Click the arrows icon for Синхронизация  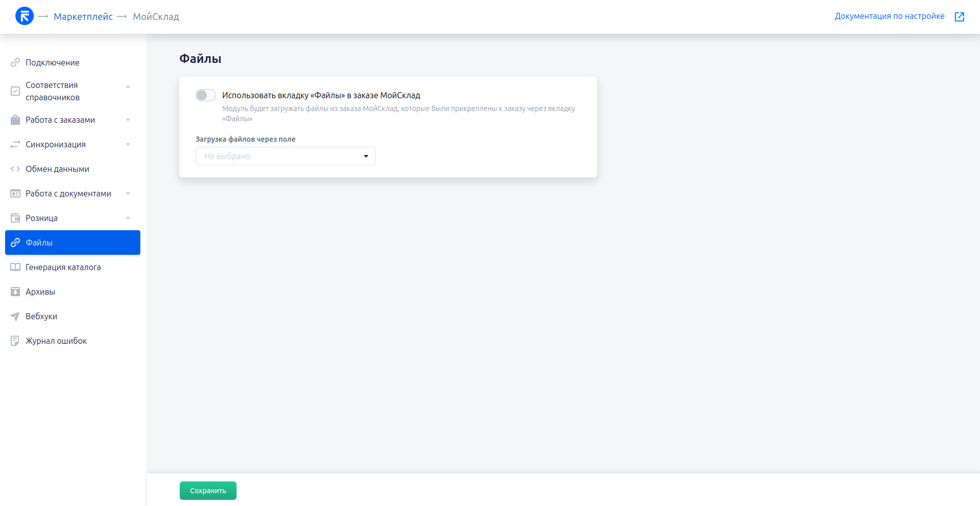[x=15, y=144]
